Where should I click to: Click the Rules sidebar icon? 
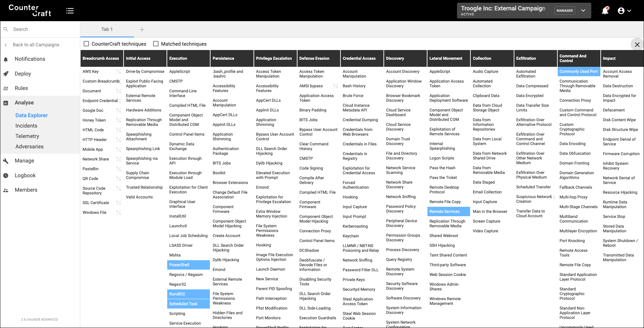[x=6, y=89]
